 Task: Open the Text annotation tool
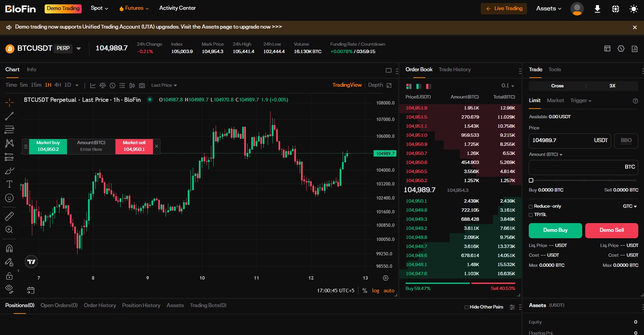tap(9, 184)
